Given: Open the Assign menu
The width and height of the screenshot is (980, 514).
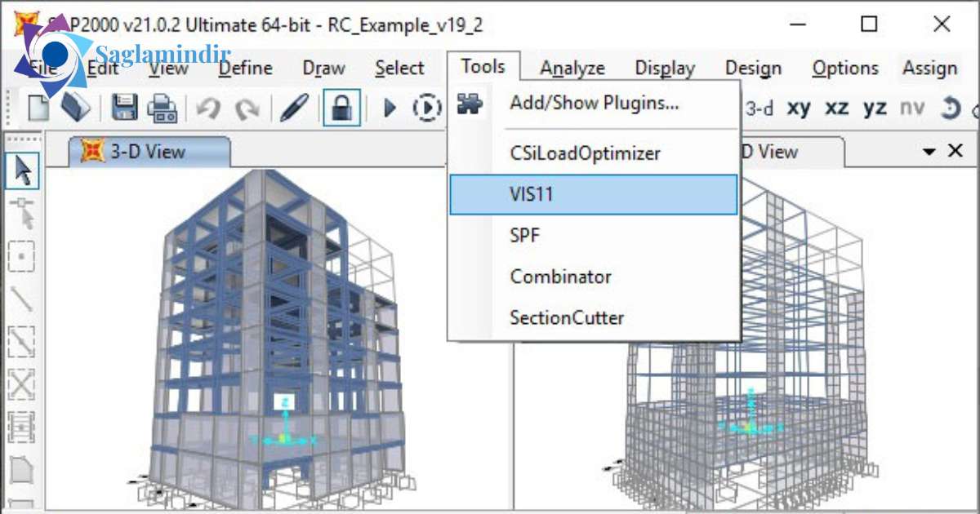Looking at the screenshot, I should click(x=929, y=69).
